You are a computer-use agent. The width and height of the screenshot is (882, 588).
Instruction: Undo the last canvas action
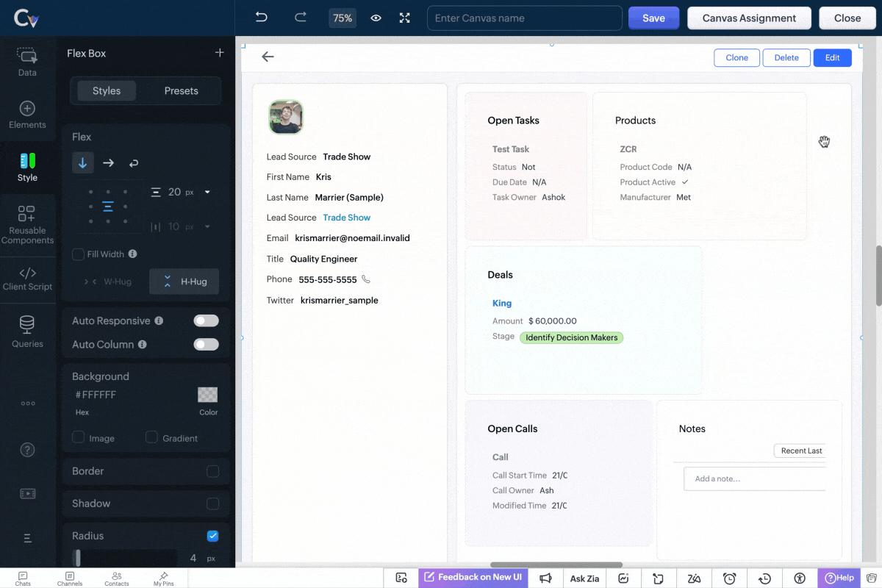pyautogui.click(x=261, y=18)
